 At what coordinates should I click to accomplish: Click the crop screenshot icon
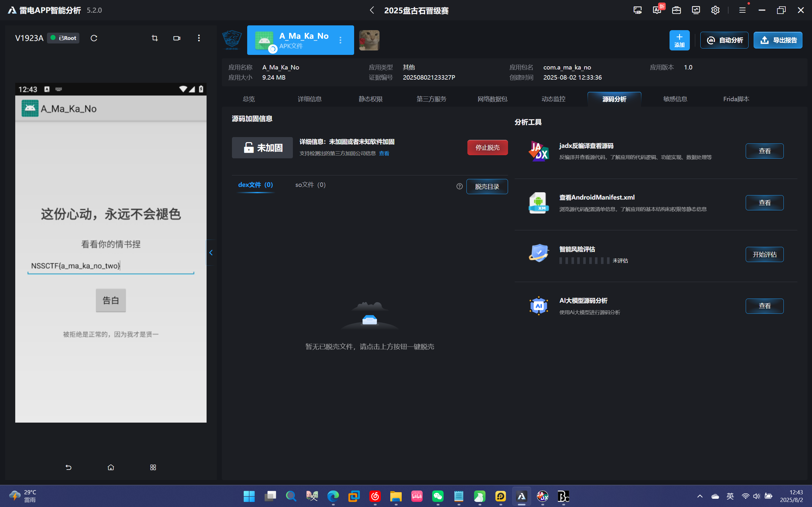click(155, 38)
